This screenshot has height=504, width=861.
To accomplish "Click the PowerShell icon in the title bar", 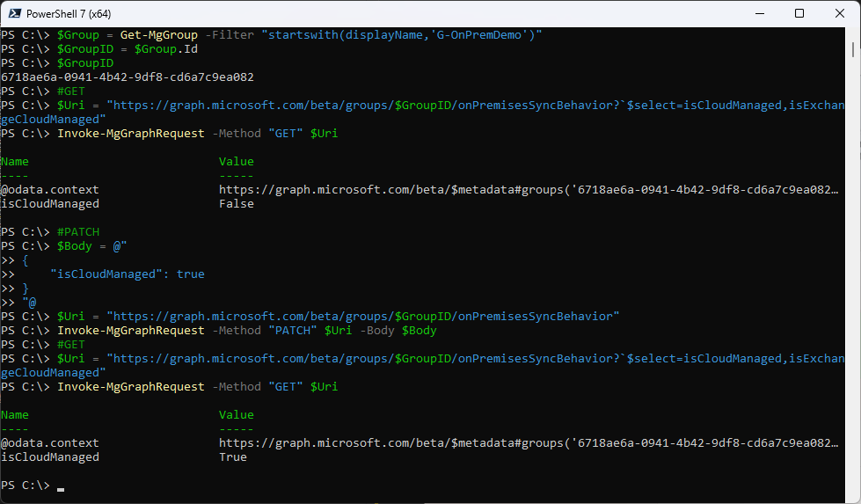I will 13,13.
